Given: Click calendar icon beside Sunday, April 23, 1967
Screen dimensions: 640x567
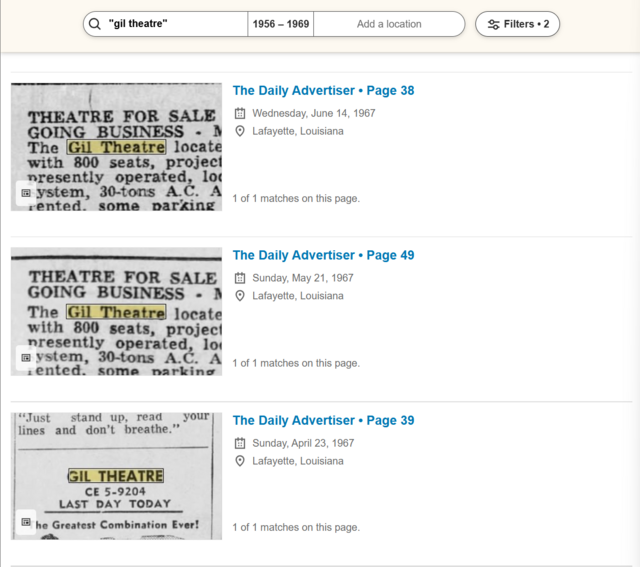Looking at the screenshot, I should point(240,443).
